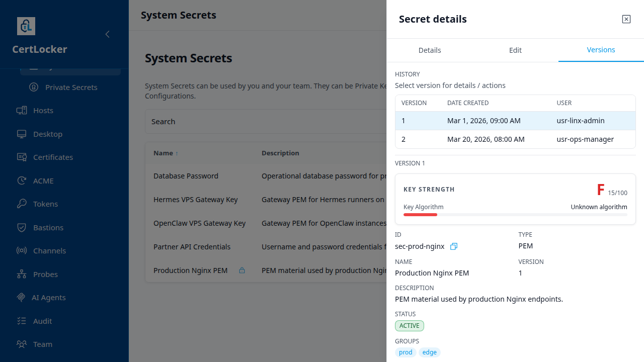Click the CertLocker logo icon
Screen dimensions: 644x362
click(26, 26)
